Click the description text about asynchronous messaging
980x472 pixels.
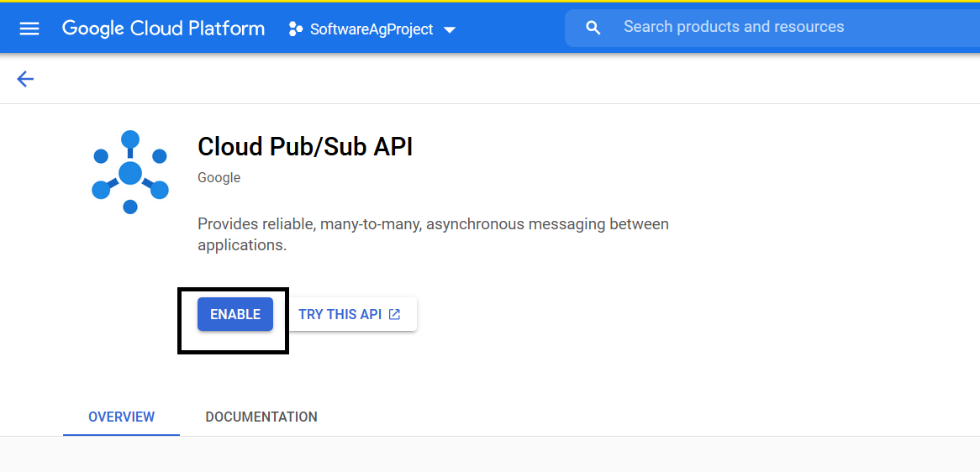point(433,234)
